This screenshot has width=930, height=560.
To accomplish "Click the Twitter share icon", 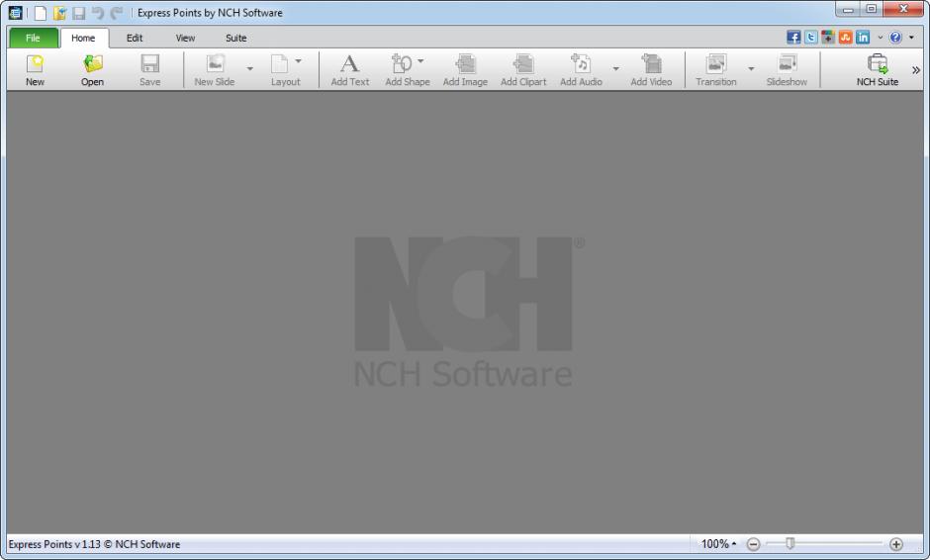I will pyautogui.click(x=811, y=38).
